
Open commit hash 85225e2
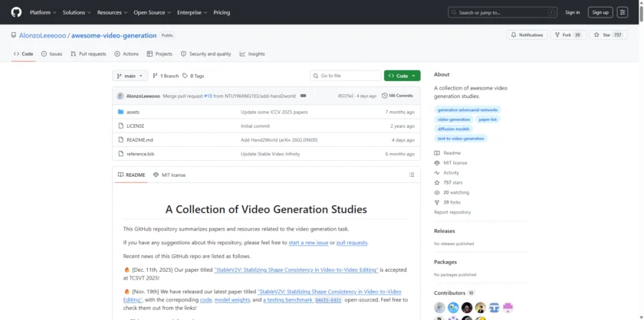coord(347,96)
